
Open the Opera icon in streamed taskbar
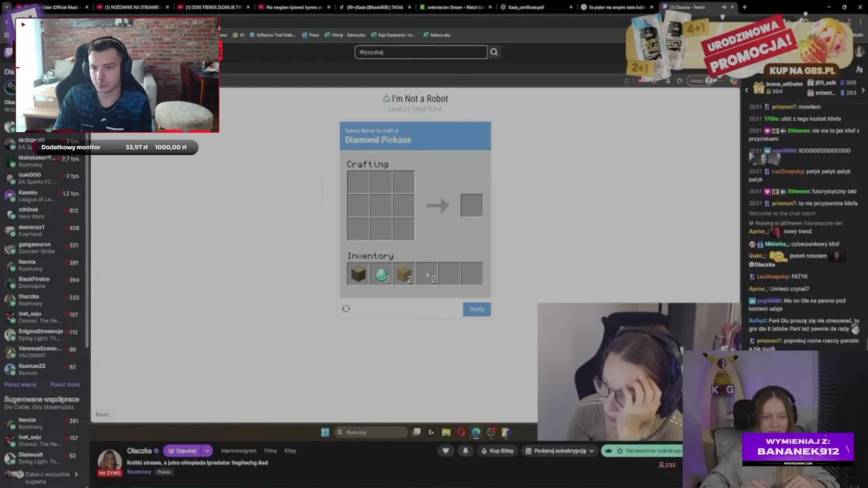461,432
